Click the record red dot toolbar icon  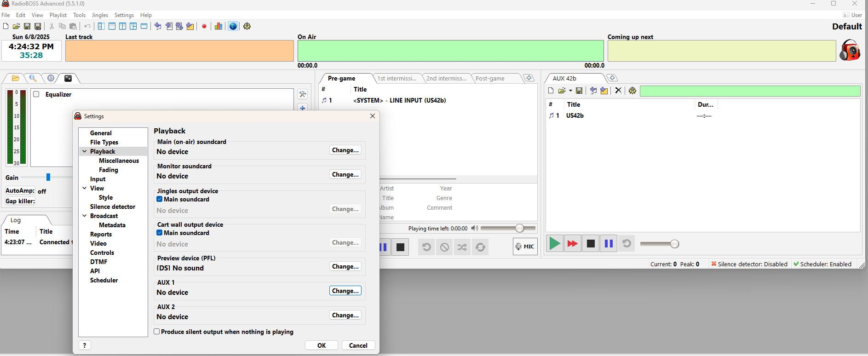pos(204,26)
